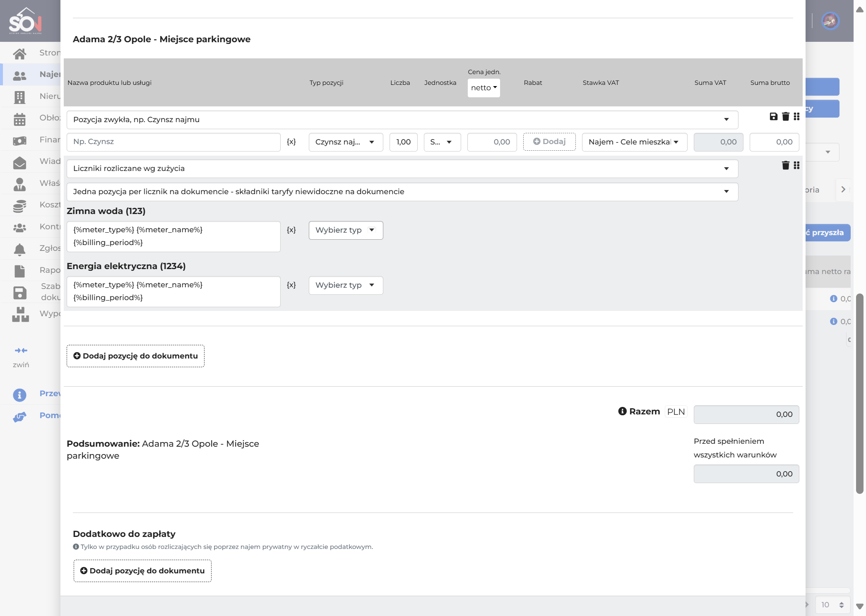This screenshot has width=866, height=616.
Task: Insert variable {x} for Zimna woda meter
Action: click(x=291, y=230)
